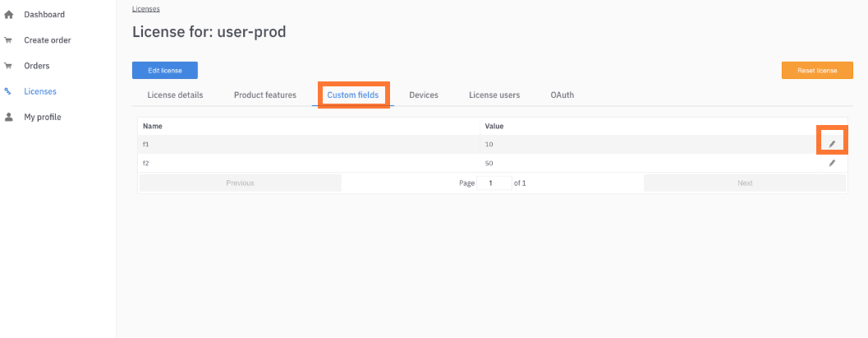Click the Licenses key icon in sidebar
Viewport: 868px width, 338px height.
(x=8, y=91)
